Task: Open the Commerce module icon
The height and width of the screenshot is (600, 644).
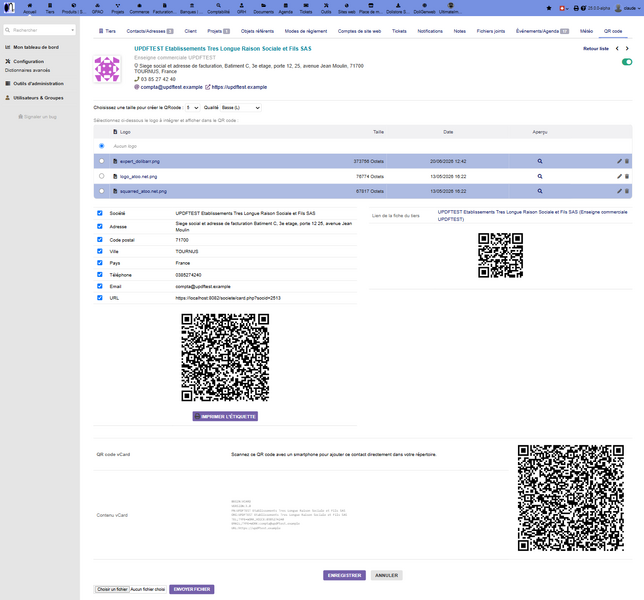Action: point(139,5)
